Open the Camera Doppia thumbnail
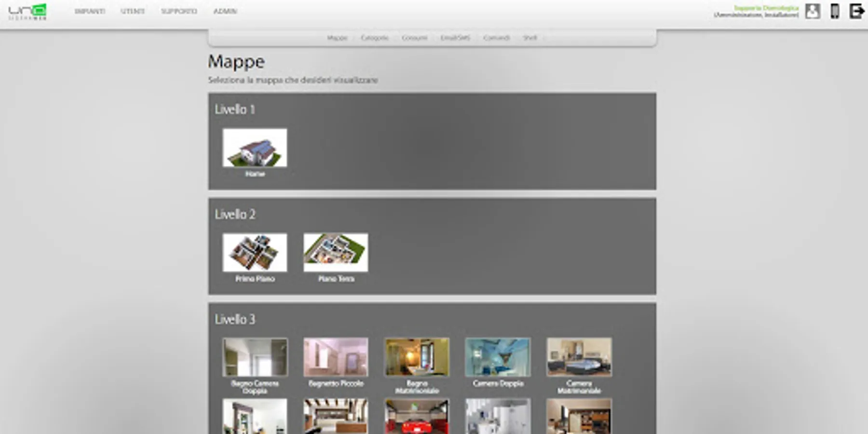Screen dimensions: 868x434 (x=498, y=357)
